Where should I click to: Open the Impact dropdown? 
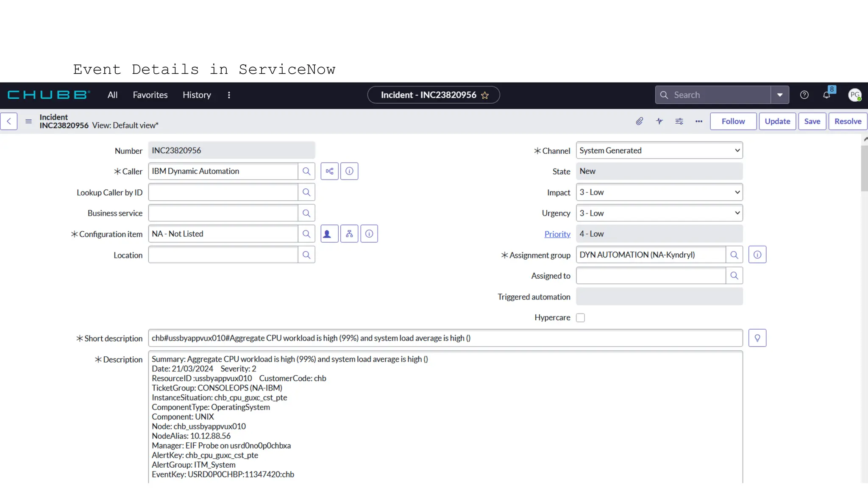(x=659, y=192)
